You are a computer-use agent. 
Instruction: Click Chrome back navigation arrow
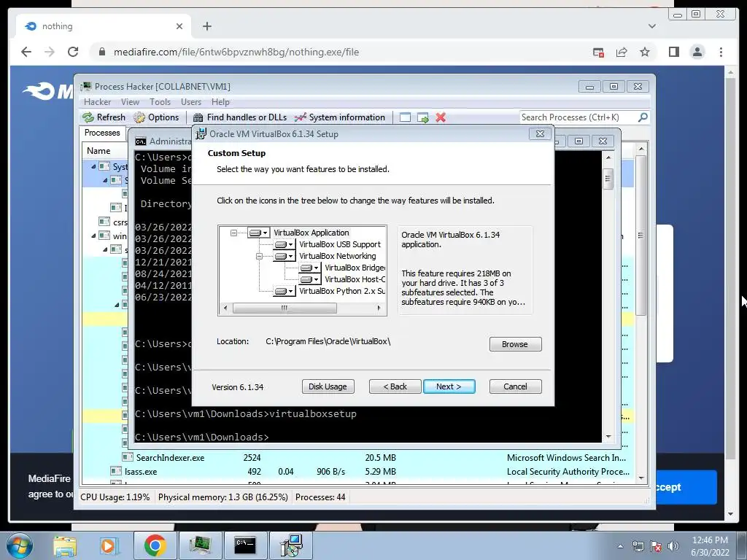(x=26, y=52)
